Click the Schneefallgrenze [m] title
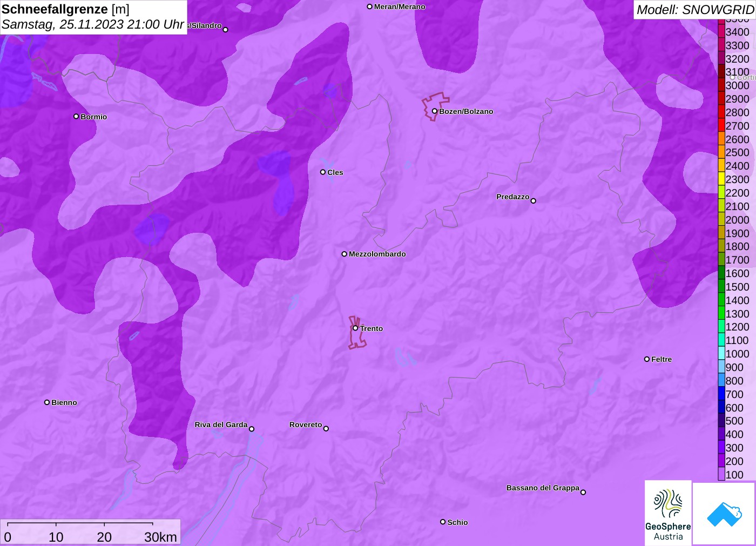The image size is (756, 546). pos(65,9)
